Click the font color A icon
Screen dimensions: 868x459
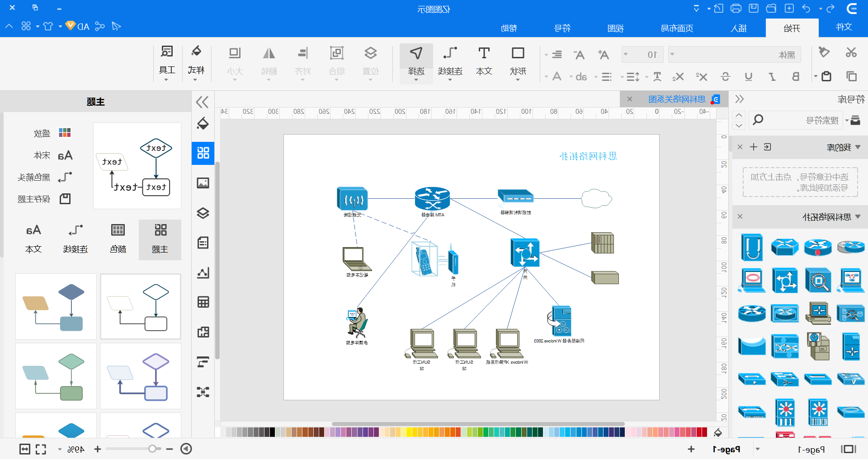[x=557, y=77]
